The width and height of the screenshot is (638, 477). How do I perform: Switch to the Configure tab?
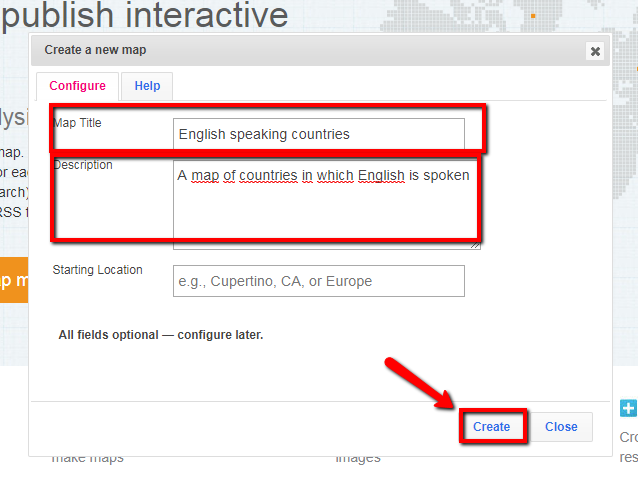point(77,86)
